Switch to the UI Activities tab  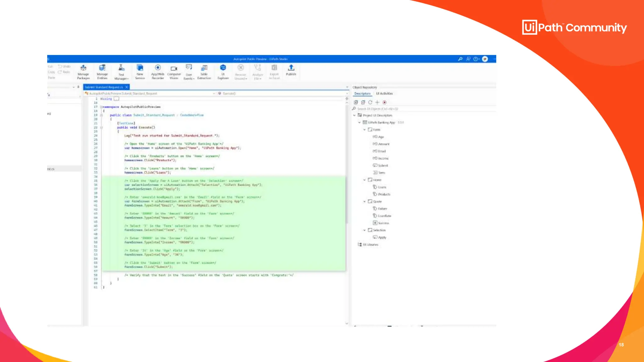384,94
